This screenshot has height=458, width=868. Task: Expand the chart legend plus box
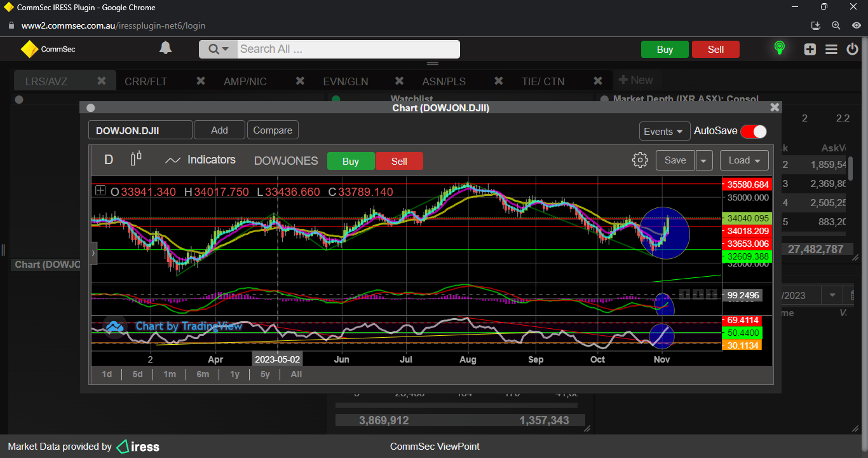click(x=100, y=190)
